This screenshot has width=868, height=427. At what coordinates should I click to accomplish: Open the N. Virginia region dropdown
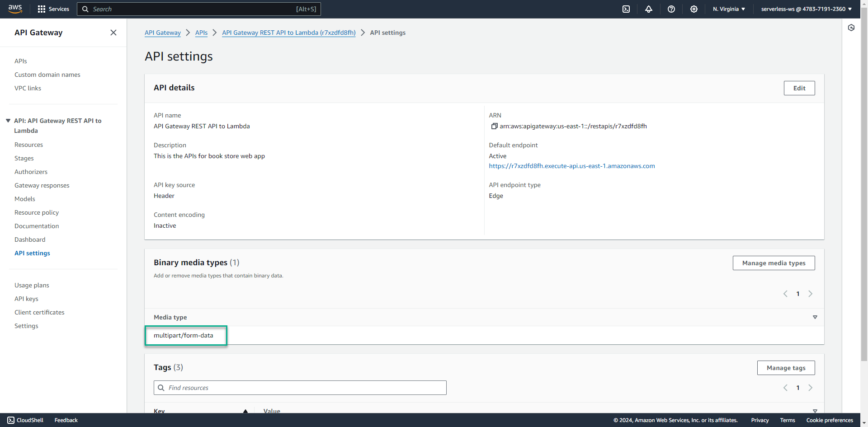tap(729, 9)
